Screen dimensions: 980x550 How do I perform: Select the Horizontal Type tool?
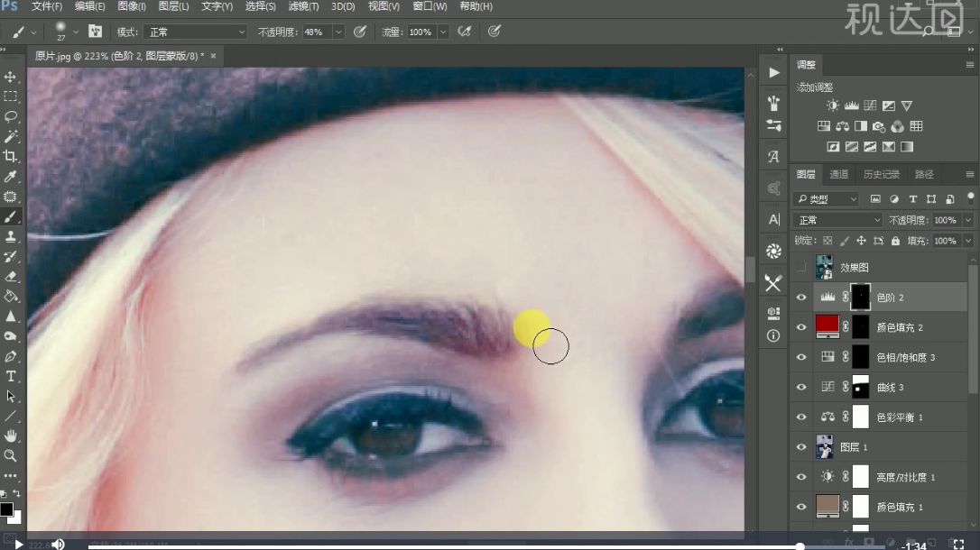(11, 377)
